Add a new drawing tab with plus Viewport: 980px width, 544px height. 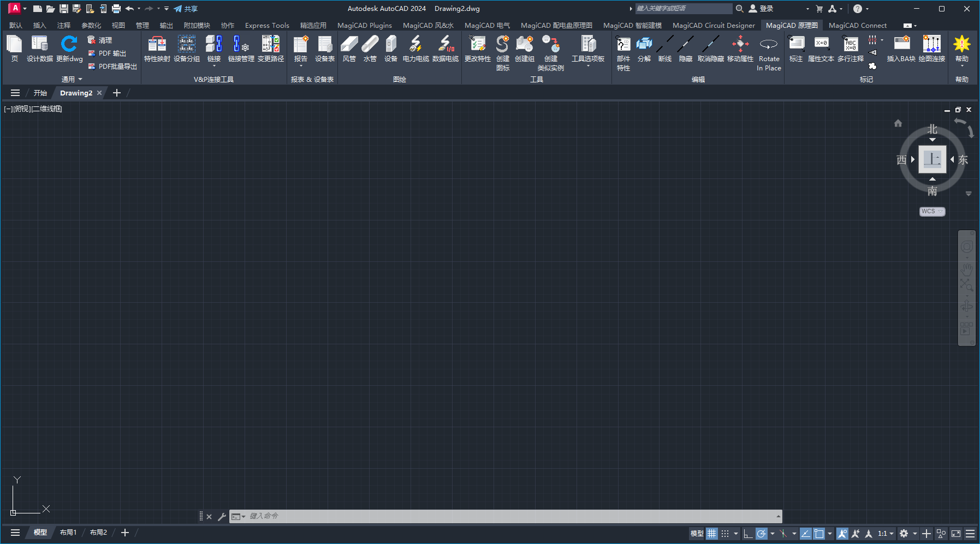[x=116, y=93]
